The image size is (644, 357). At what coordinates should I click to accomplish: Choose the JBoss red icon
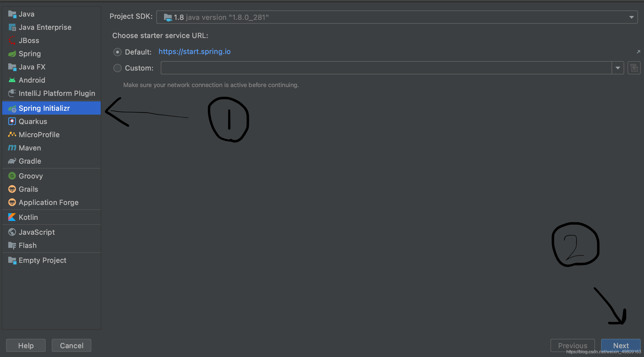click(x=12, y=40)
